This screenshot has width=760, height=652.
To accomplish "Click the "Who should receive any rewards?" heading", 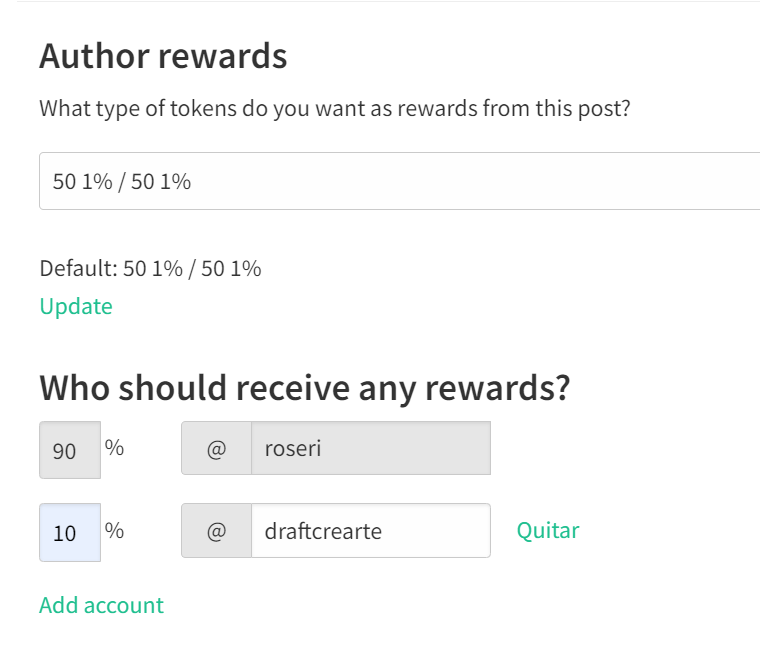I will pos(304,387).
